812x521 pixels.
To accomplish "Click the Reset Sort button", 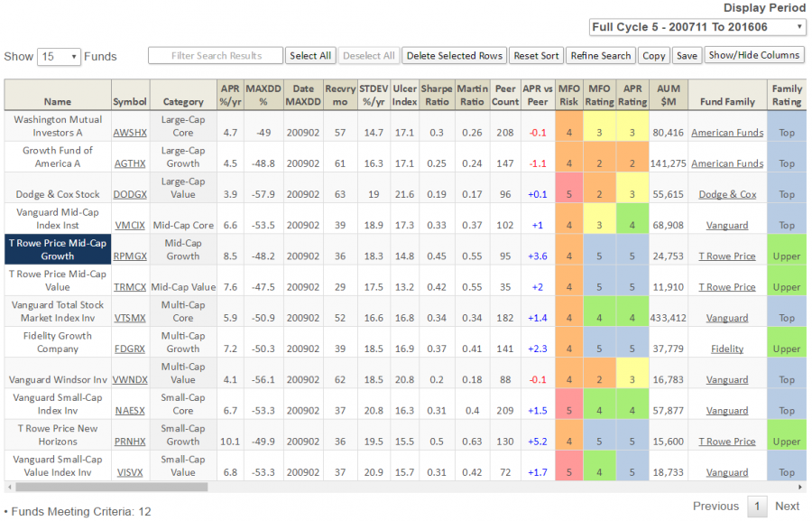I will pos(536,56).
